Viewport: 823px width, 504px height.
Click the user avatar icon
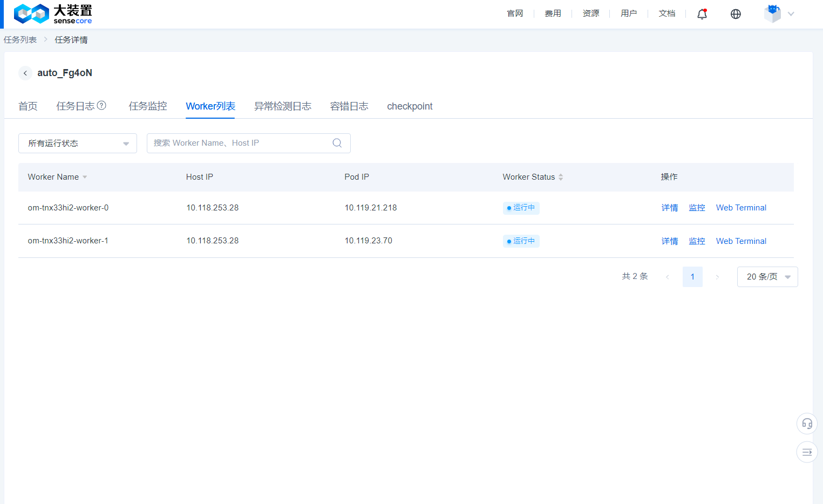click(772, 14)
